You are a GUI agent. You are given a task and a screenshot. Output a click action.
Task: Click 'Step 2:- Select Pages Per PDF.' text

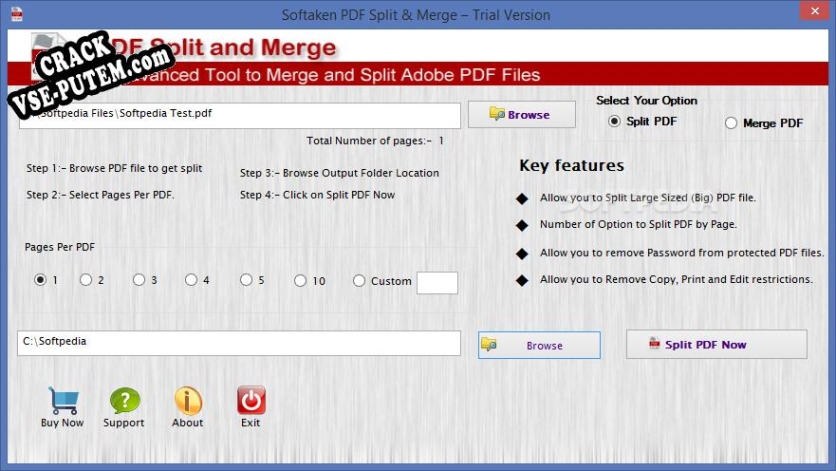[100, 195]
